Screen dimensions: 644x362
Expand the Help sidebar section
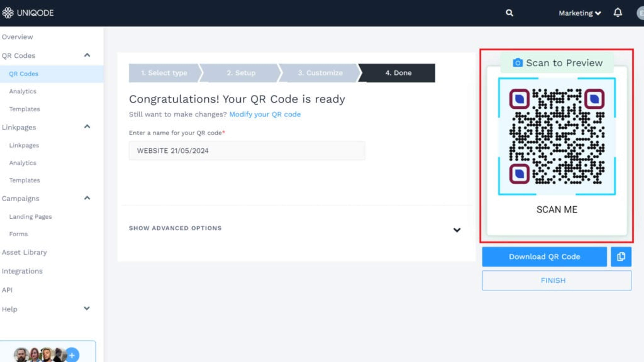[87, 308]
